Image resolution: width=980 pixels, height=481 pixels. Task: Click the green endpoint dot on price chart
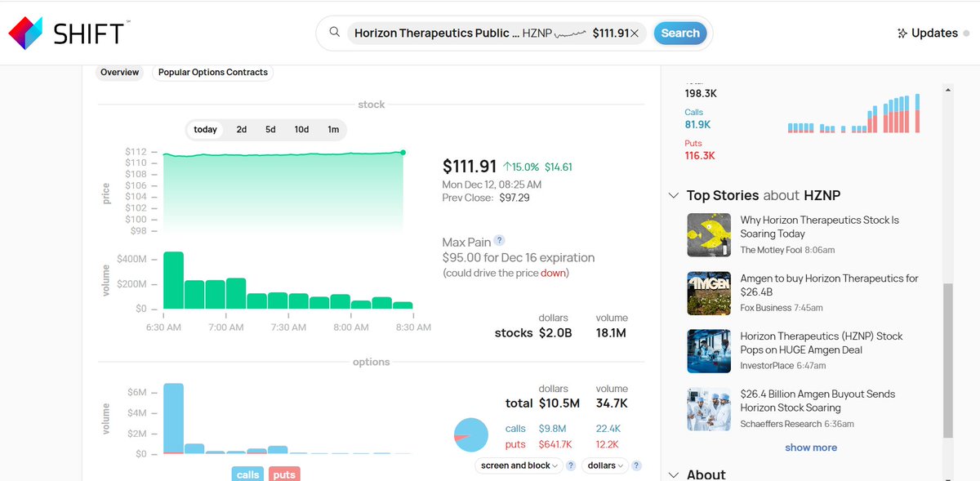[x=403, y=152]
